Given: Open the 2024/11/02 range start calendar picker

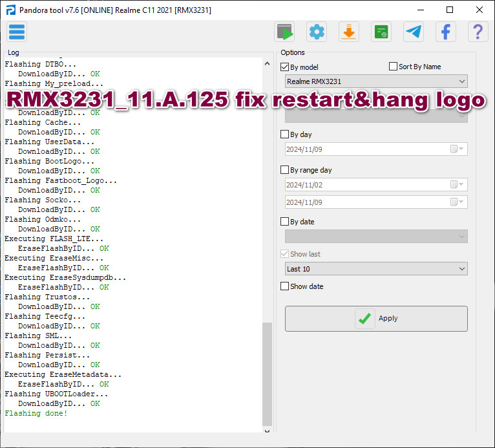Looking at the screenshot, I should (456, 184).
